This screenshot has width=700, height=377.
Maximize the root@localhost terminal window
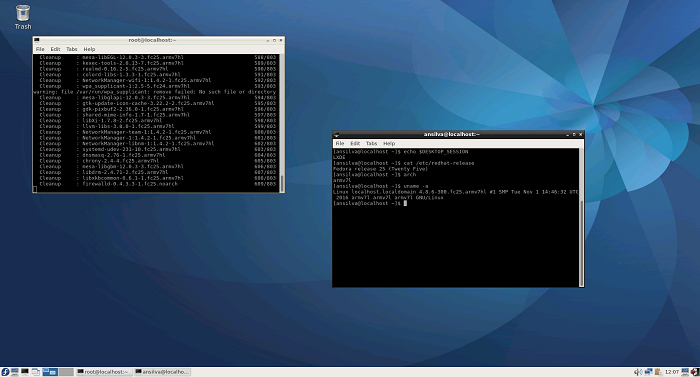(x=274, y=40)
